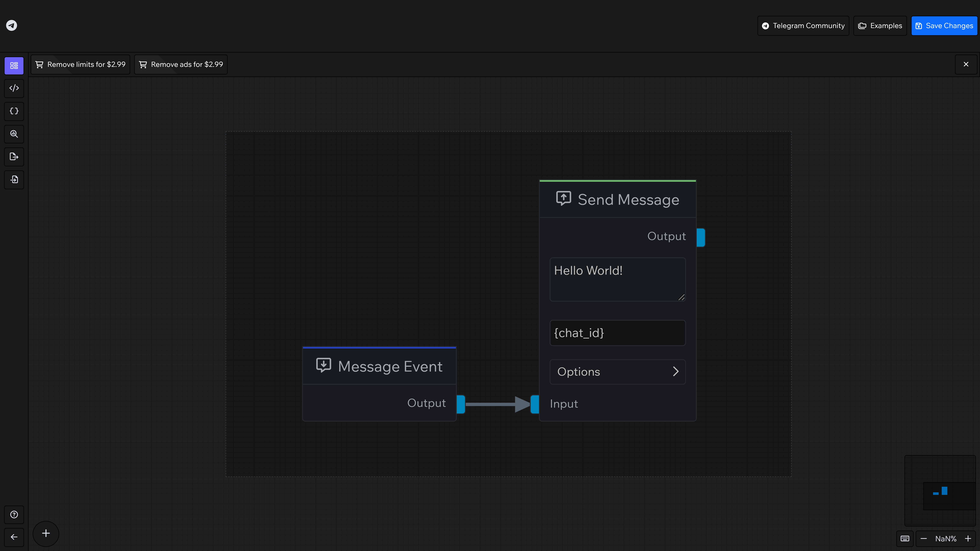Click Send Message node input port
Image resolution: width=980 pixels, height=551 pixels.
click(535, 404)
